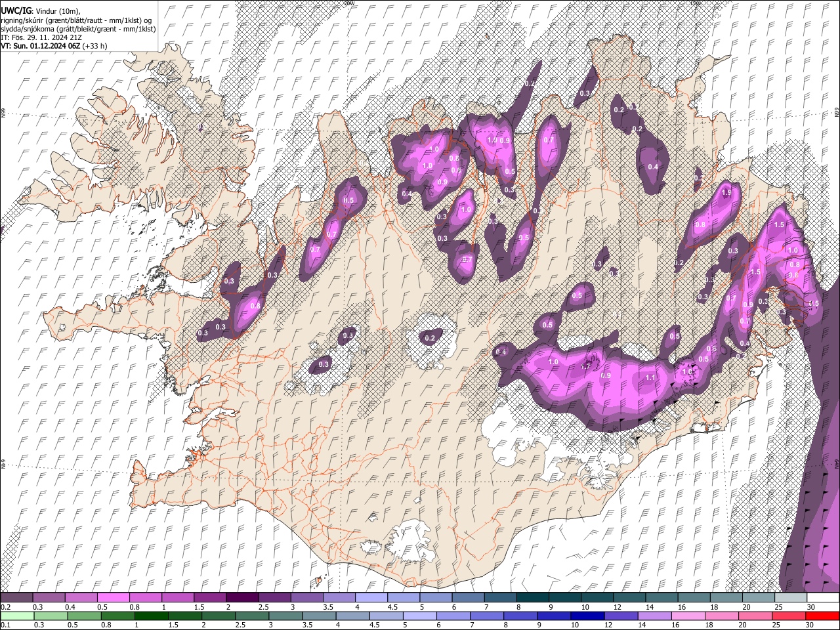Select snow scale swatch labeled 3
Screen dimensions: 840x630
pos(306,597)
